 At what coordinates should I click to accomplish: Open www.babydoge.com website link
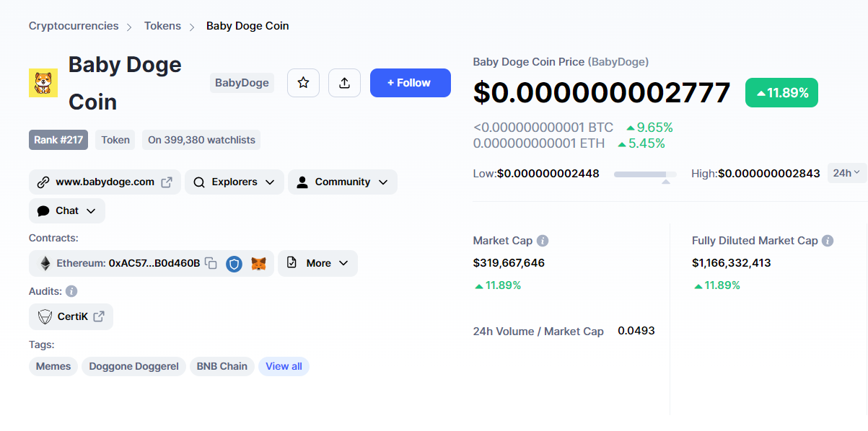click(x=105, y=182)
